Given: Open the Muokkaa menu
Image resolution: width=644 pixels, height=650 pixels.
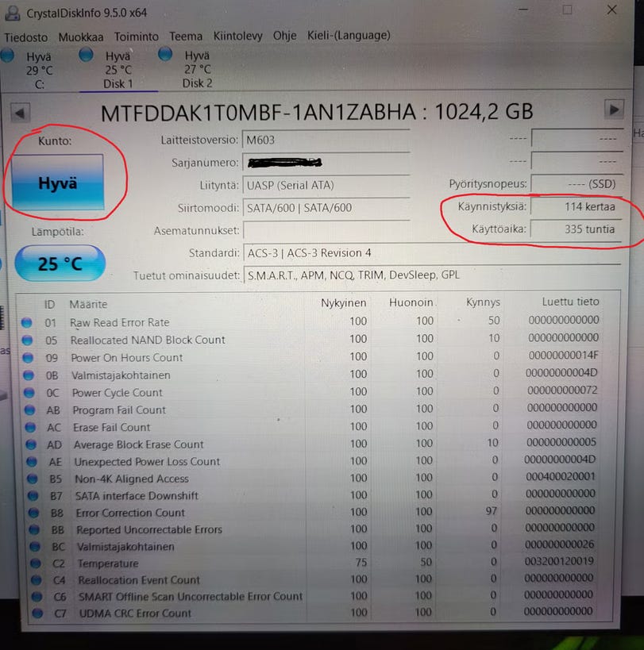Looking at the screenshot, I should pos(81,37).
